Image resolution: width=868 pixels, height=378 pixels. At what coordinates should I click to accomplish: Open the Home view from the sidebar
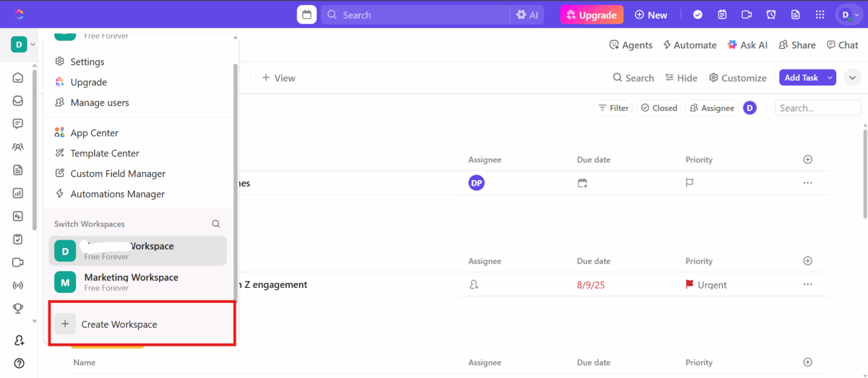pyautogui.click(x=17, y=78)
